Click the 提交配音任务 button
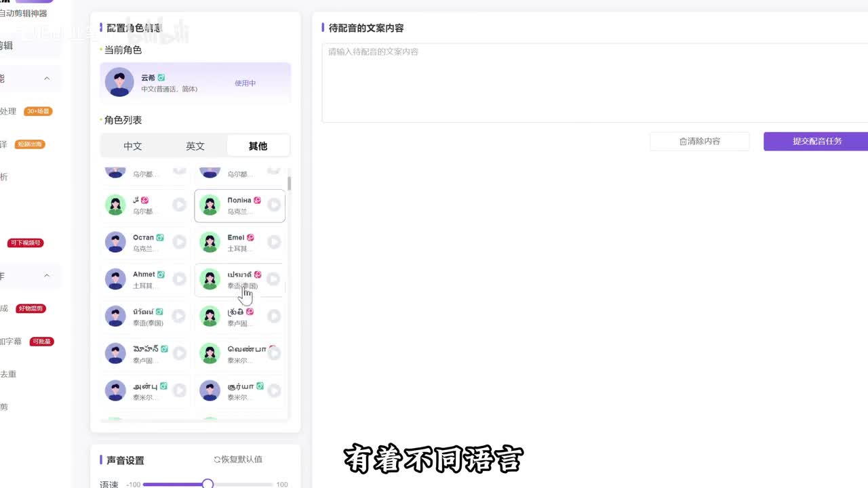The height and width of the screenshot is (488, 868). tap(816, 141)
